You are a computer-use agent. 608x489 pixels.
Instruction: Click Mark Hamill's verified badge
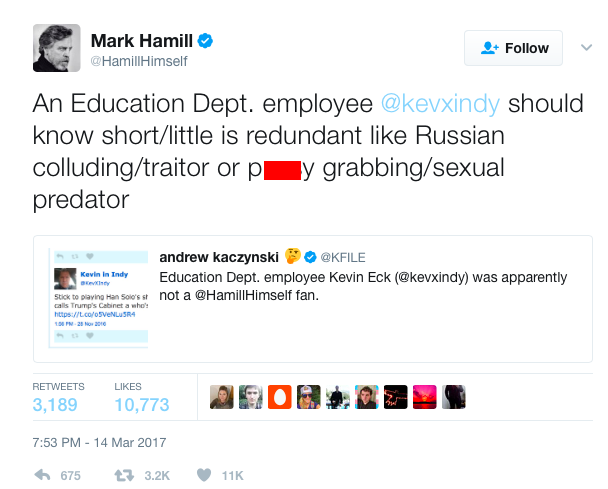[x=205, y=41]
